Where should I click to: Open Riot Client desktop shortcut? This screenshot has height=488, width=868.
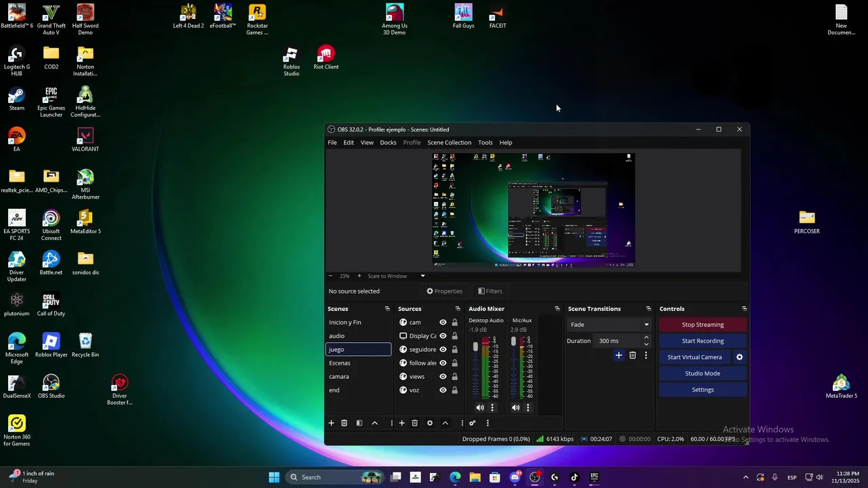tap(326, 58)
